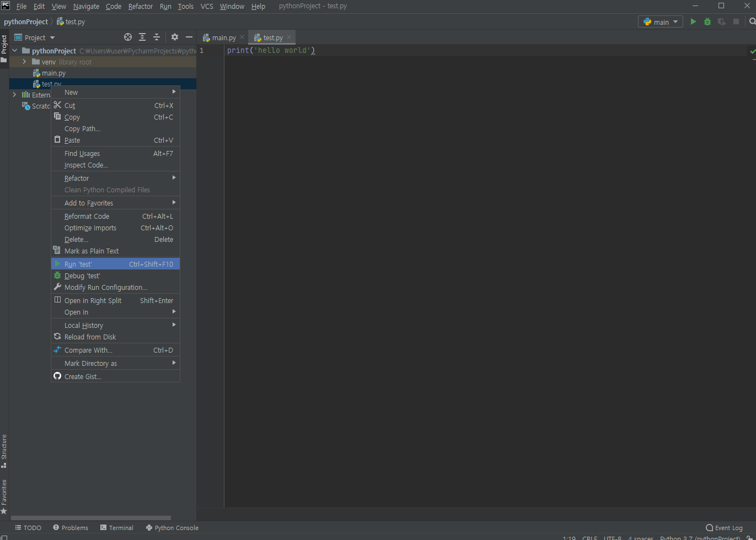Expand the Refactor submenu in context menu
The width and height of the screenshot is (756, 540).
point(115,178)
